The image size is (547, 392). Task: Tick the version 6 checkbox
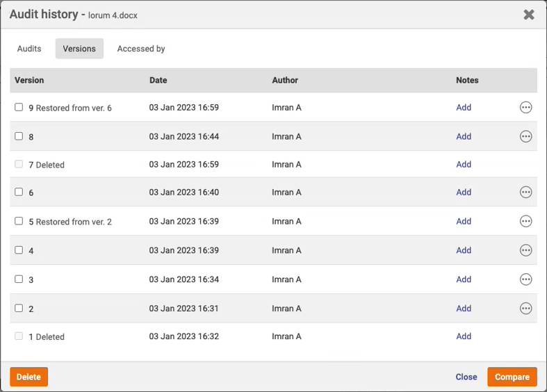[19, 192]
